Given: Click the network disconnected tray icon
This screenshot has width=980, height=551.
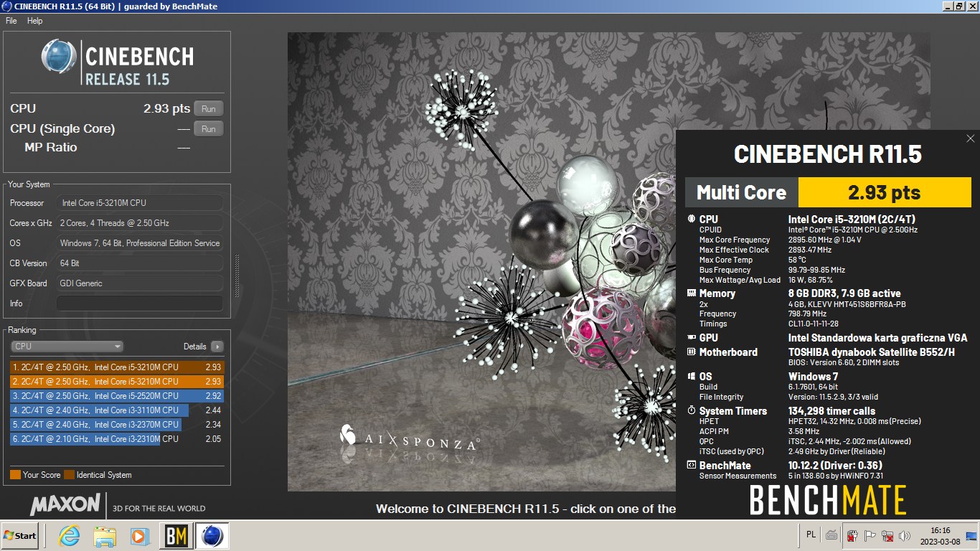Looking at the screenshot, I should (887, 535).
